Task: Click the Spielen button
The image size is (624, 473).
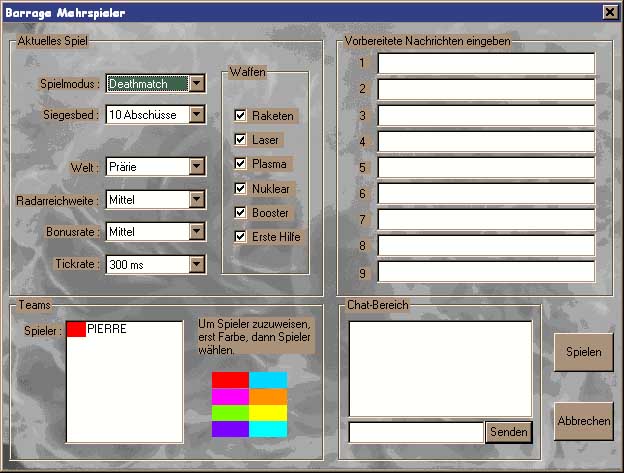Action: [583, 352]
